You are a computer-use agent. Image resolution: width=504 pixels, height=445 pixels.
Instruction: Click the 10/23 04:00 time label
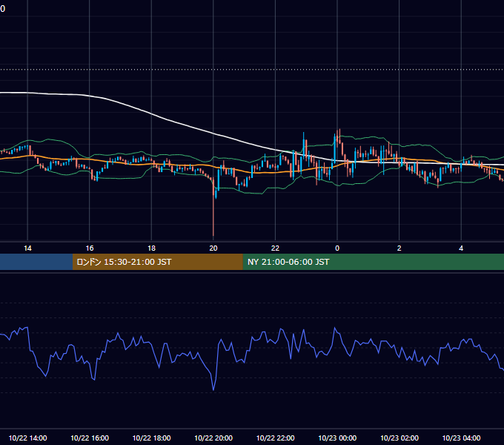(461, 438)
